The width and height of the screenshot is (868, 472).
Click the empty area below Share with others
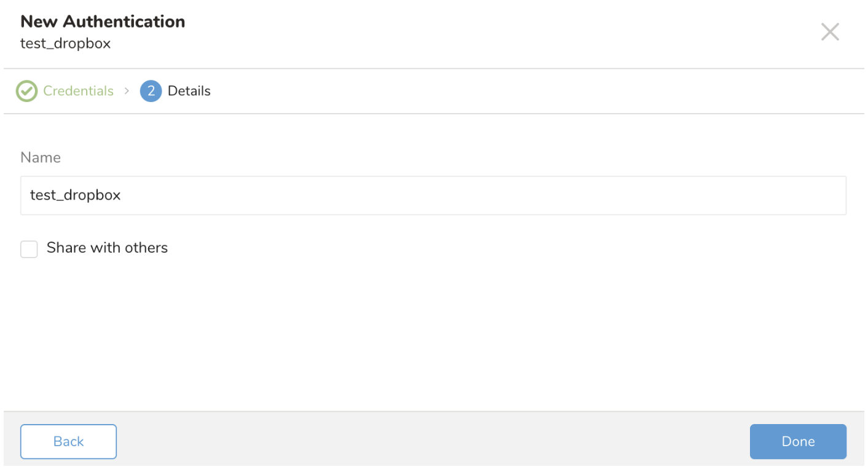[x=430, y=332]
